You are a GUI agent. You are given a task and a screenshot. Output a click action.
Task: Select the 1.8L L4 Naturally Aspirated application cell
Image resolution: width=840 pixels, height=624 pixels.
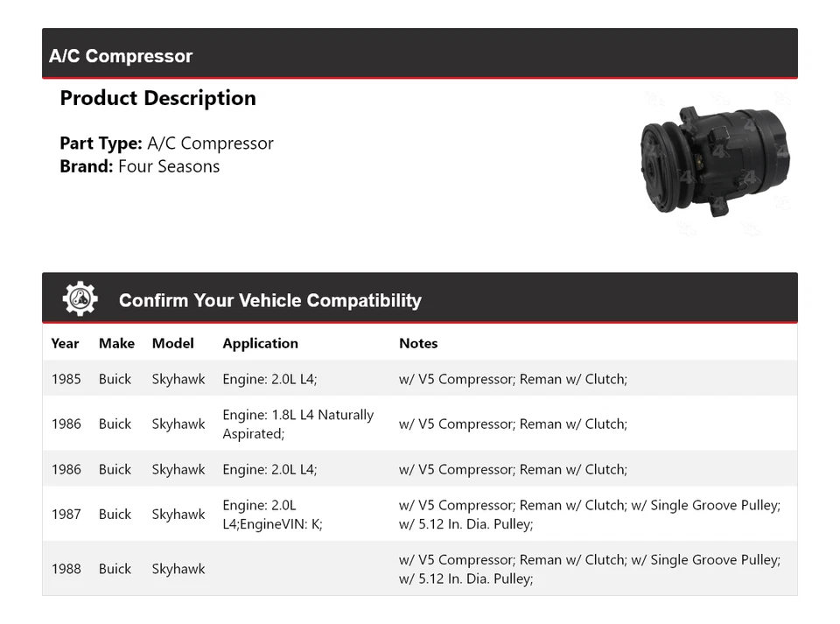coord(297,424)
